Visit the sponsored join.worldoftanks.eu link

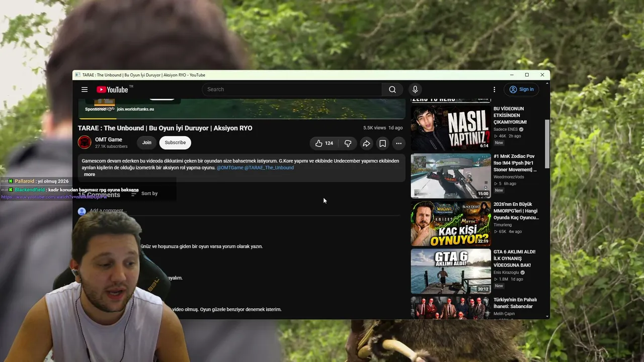135,109
